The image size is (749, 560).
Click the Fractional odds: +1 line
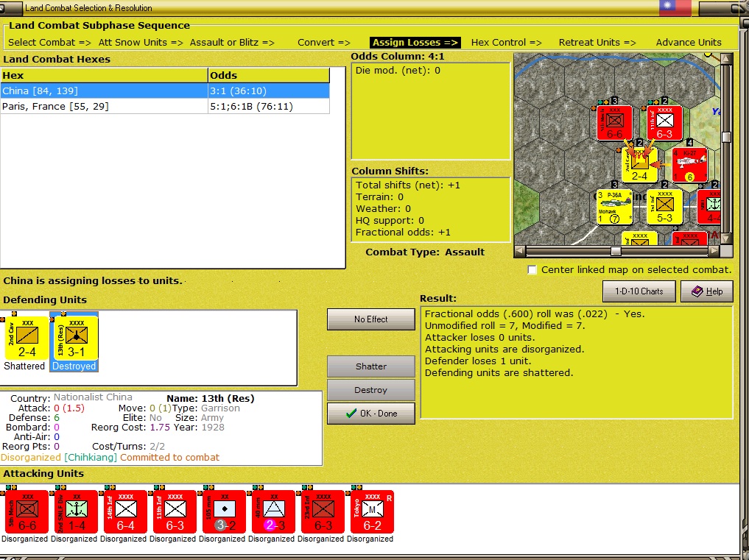coord(403,232)
